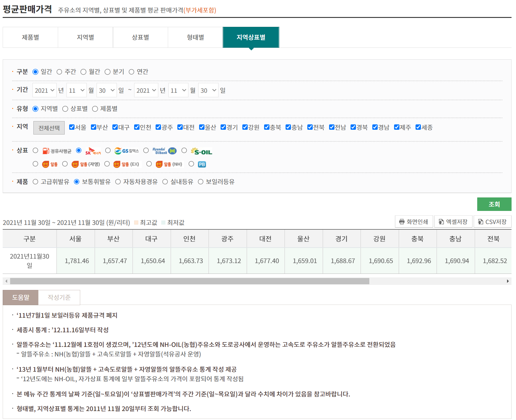
Task: Choose the GS Caltex brand logo
Action: click(x=126, y=151)
